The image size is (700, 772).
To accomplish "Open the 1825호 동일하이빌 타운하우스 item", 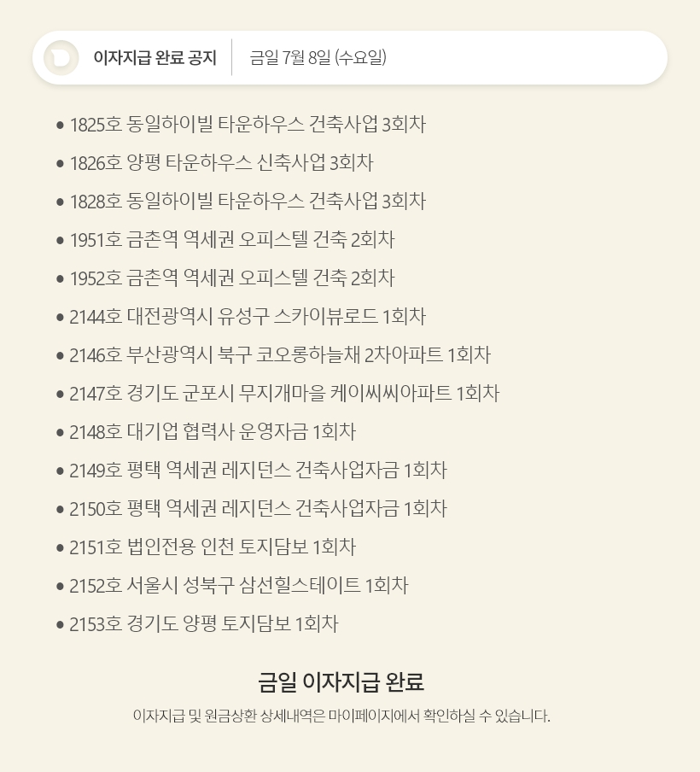I will 248,125.
